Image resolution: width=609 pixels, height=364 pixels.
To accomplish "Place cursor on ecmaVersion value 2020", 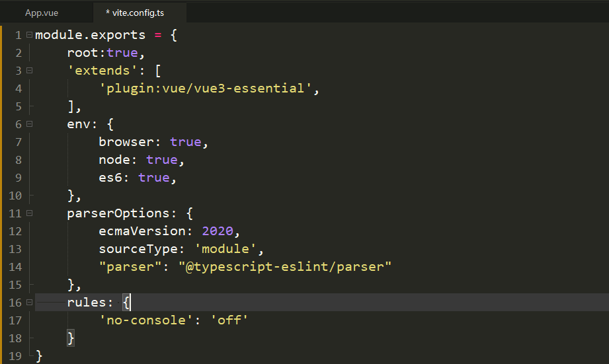I will pos(218,231).
